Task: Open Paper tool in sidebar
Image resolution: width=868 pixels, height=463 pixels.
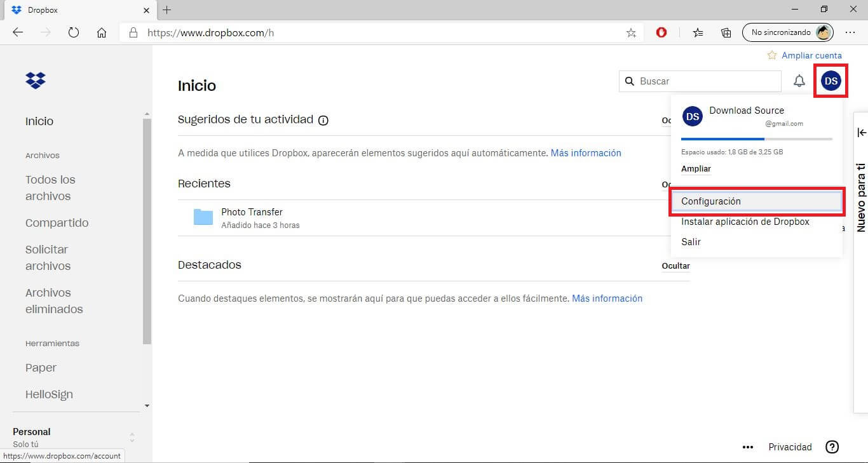Action: pyautogui.click(x=41, y=368)
